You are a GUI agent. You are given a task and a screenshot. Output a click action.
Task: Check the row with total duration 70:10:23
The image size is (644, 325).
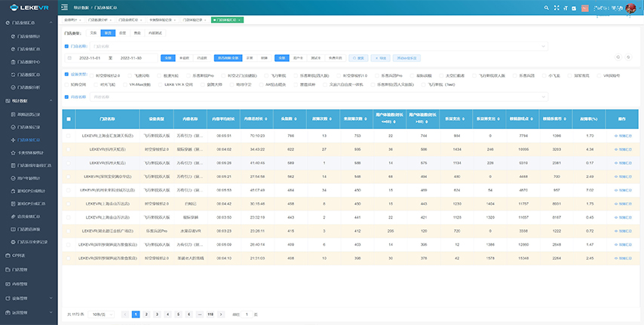coord(69,136)
